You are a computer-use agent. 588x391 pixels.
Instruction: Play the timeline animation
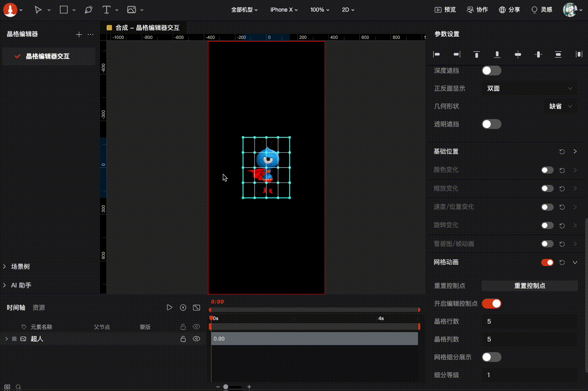170,308
